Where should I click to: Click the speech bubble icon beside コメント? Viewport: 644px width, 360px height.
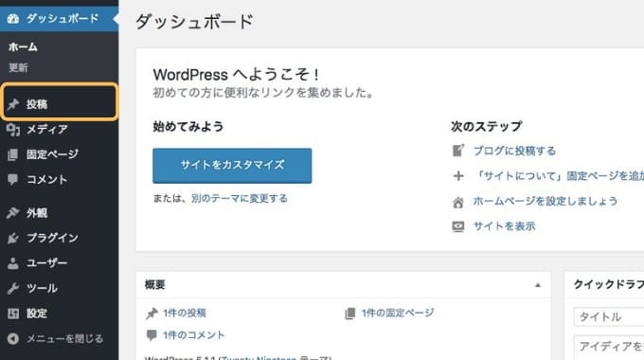[x=12, y=180]
